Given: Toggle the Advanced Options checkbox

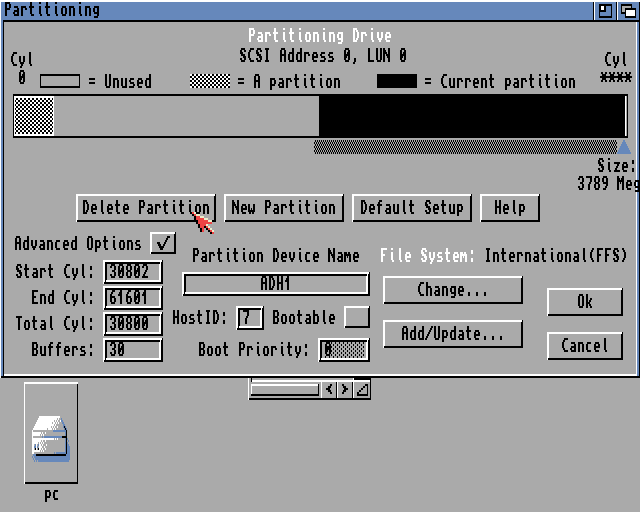Looking at the screenshot, I should coord(162,243).
